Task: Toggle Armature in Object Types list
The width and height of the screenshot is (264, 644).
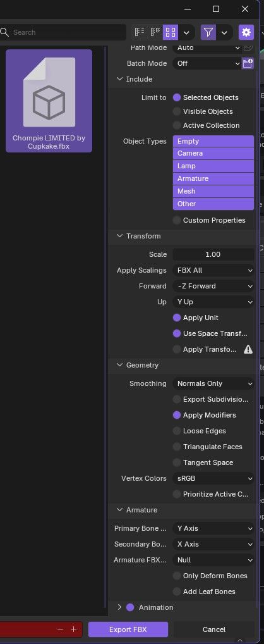Action: pos(213,178)
